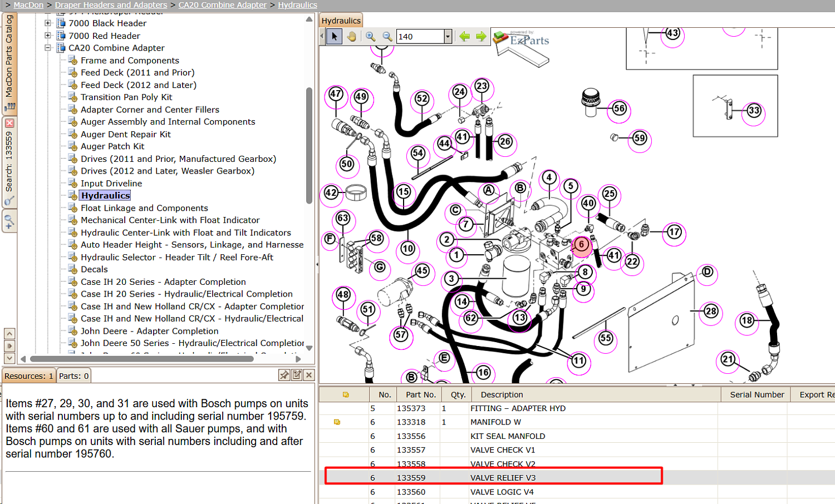Open CA20 Combine Adapter breadcrumb link
The width and height of the screenshot is (835, 504).
coord(223,5)
